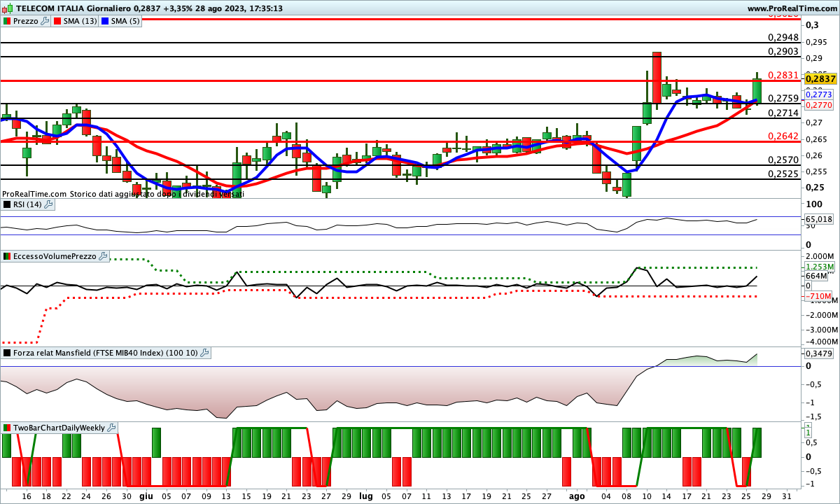The image size is (840, 504).
Task: Click the icon beside TwoBarChartDailyWeekly label
Action: coord(7,428)
